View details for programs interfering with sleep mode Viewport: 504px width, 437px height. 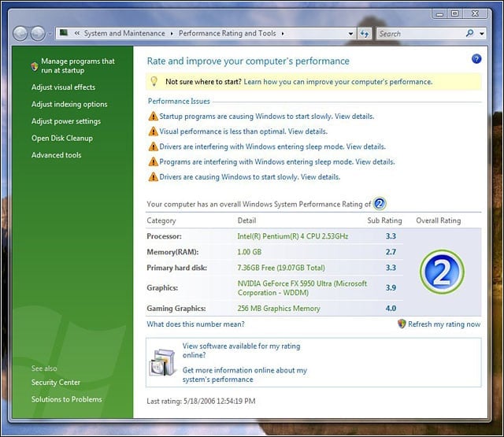375,161
